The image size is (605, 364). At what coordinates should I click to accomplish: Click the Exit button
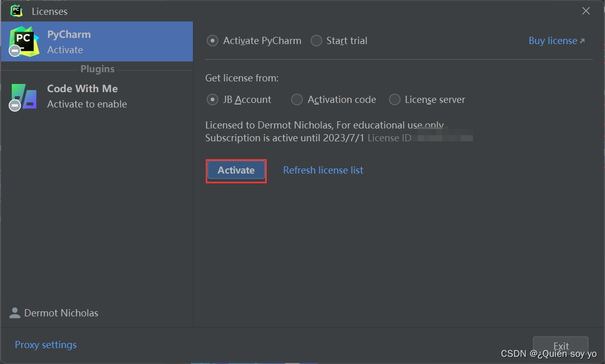point(560,346)
